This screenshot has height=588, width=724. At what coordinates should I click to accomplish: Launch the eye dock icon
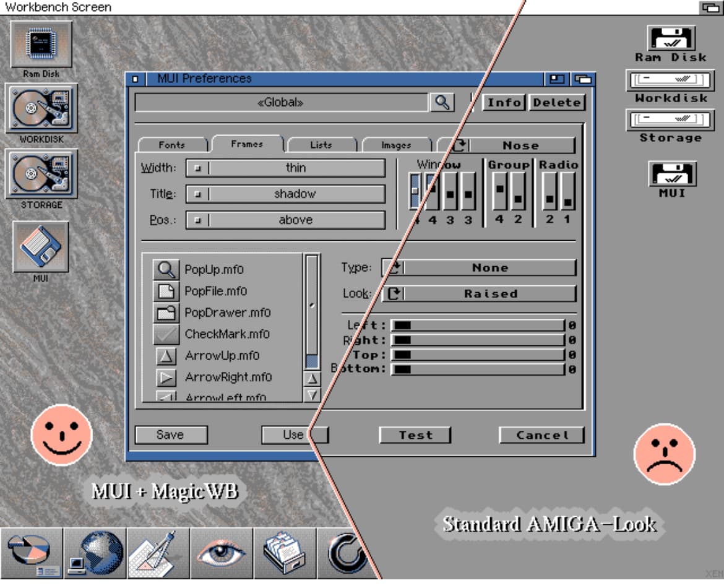pos(222,553)
